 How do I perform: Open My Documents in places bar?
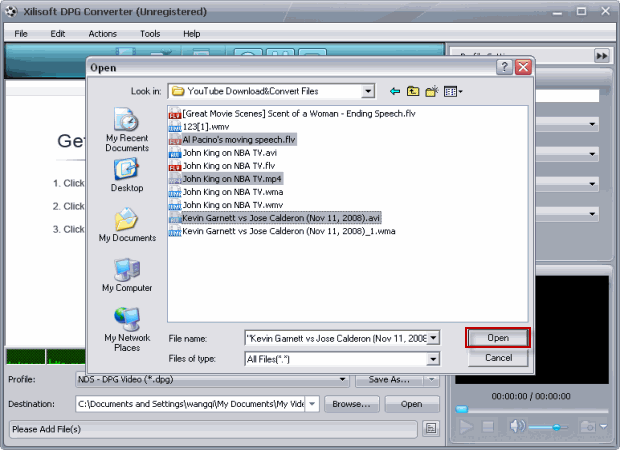click(x=127, y=225)
